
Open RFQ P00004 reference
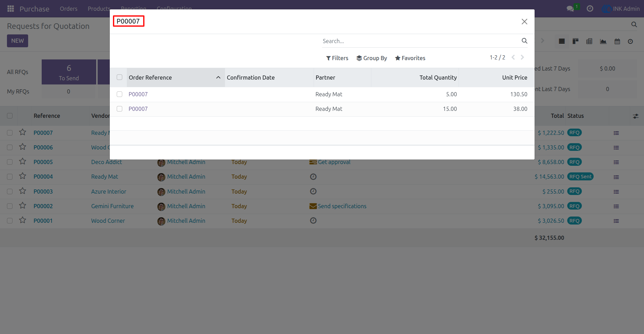pos(43,177)
